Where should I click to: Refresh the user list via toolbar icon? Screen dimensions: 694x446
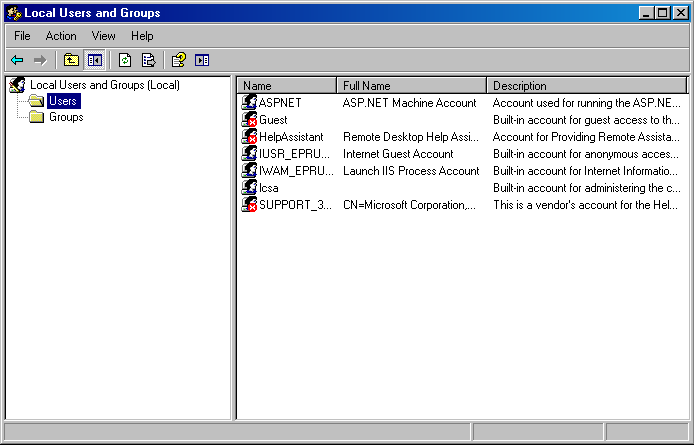(x=125, y=60)
